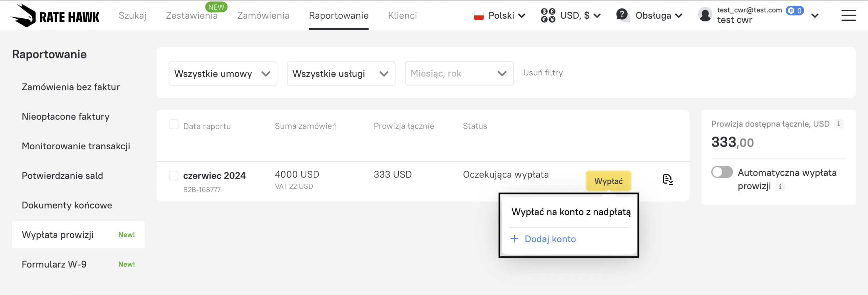Image resolution: width=868 pixels, height=295 pixels.
Task: Click the question mark support icon
Action: (x=622, y=15)
